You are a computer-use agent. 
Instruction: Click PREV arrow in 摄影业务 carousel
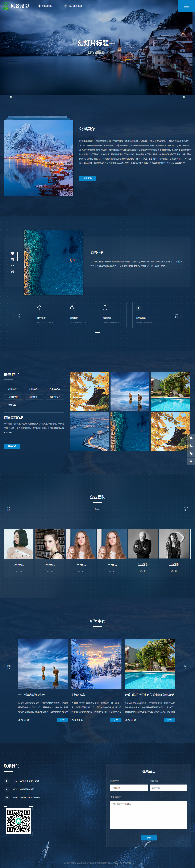[x=17, y=316]
